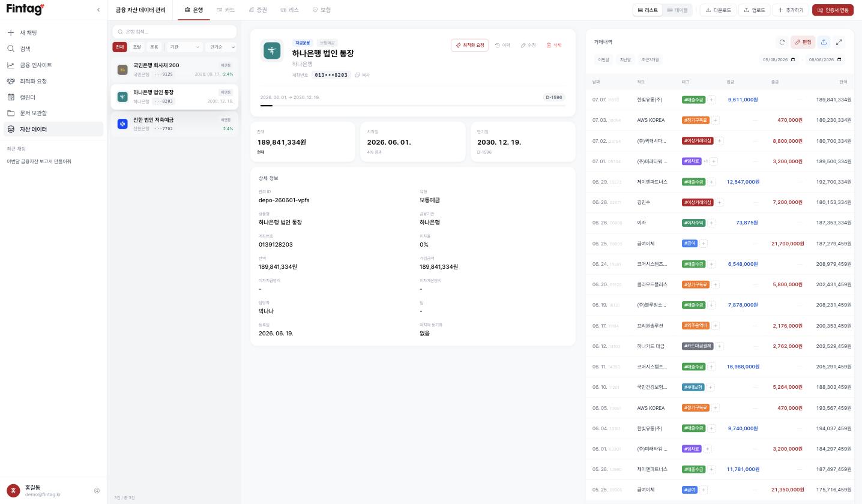Expand the 거래내역 panel to fullscreen

click(x=839, y=42)
